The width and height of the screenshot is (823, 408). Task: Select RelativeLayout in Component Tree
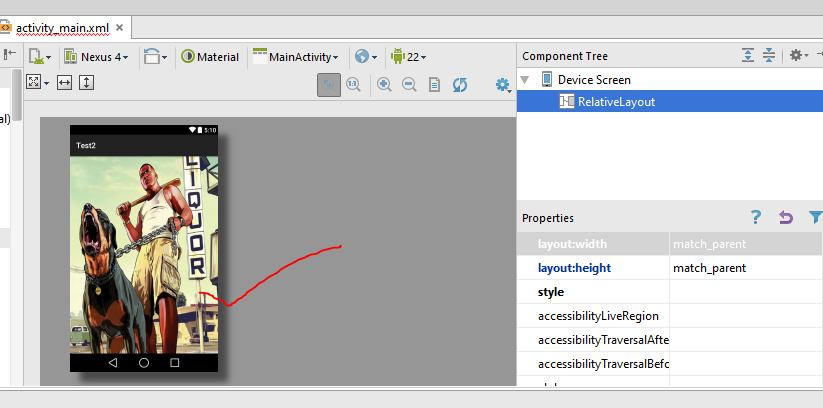tap(615, 101)
